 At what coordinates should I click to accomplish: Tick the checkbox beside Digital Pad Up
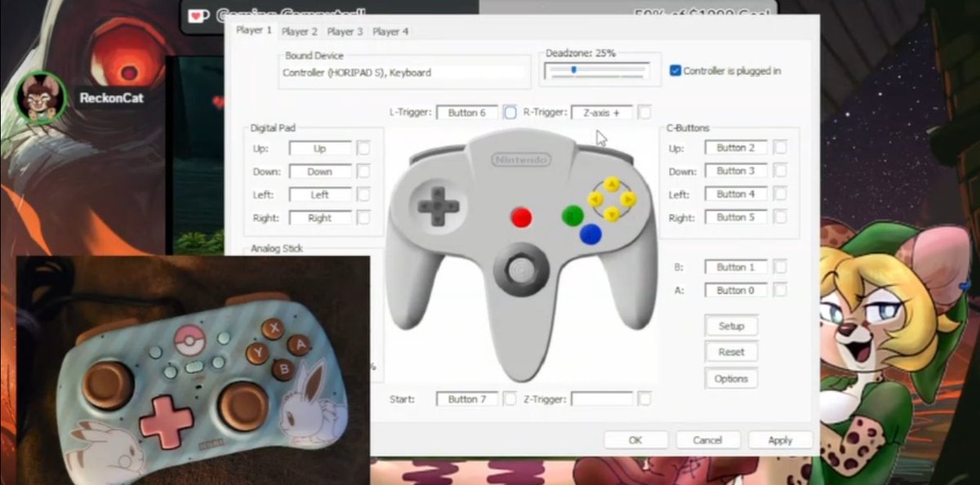tap(363, 149)
